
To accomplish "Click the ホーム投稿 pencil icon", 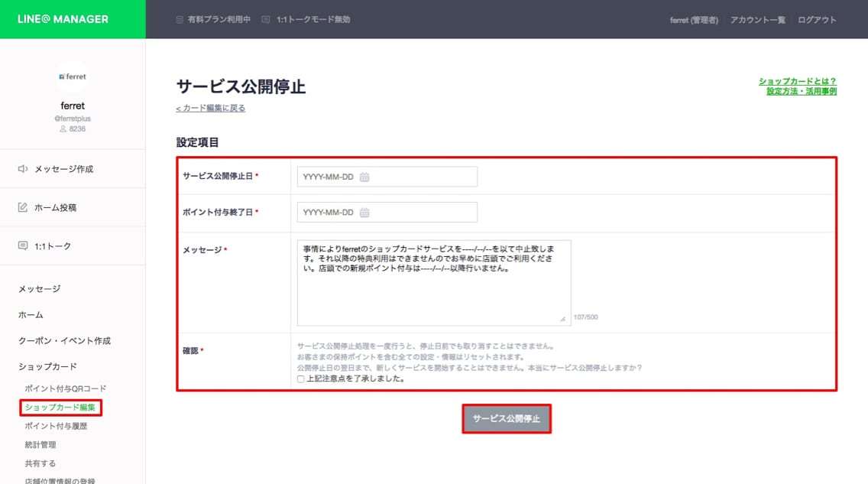I will click(x=23, y=207).
